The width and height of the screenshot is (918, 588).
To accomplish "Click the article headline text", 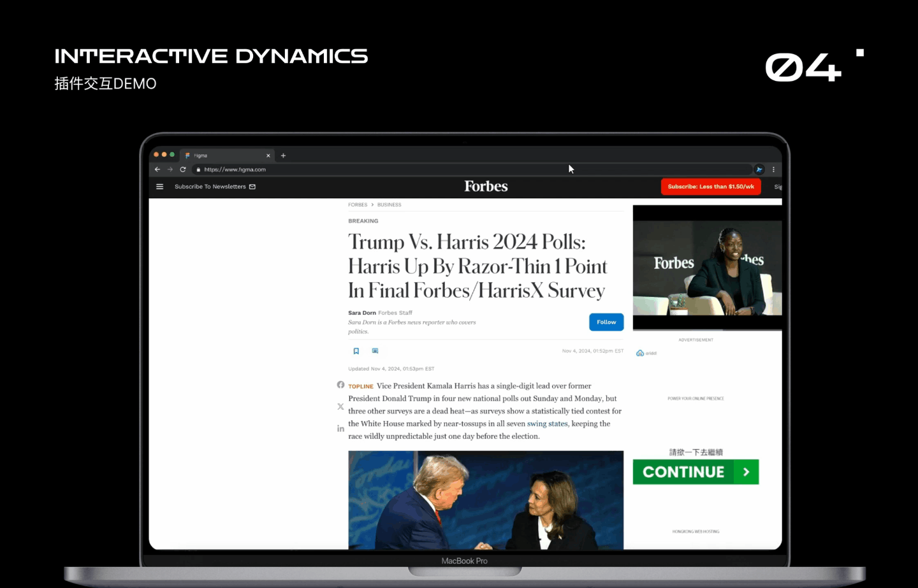I will pos(477,266).
